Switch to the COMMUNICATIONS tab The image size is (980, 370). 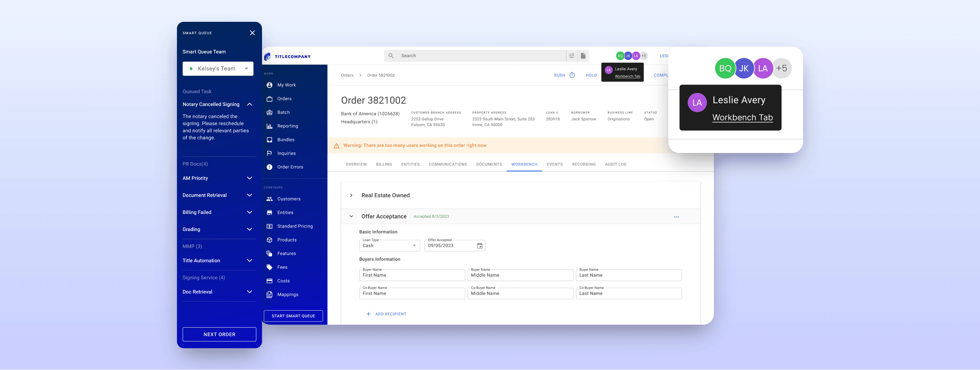point(448,164)
